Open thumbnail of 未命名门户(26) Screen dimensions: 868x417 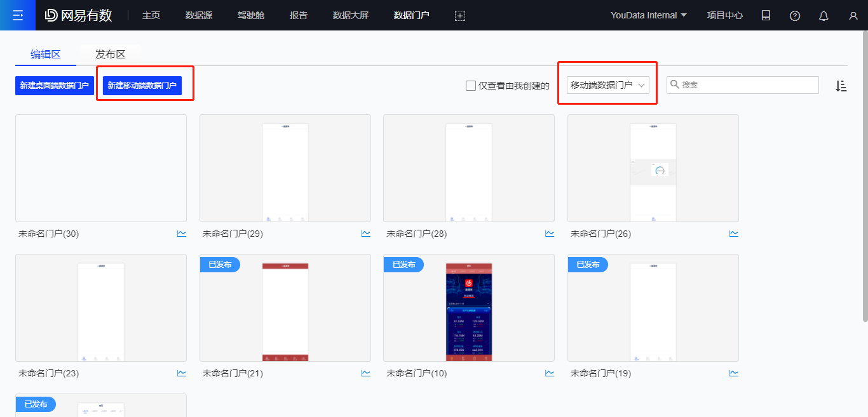click(x=653, y=168)
